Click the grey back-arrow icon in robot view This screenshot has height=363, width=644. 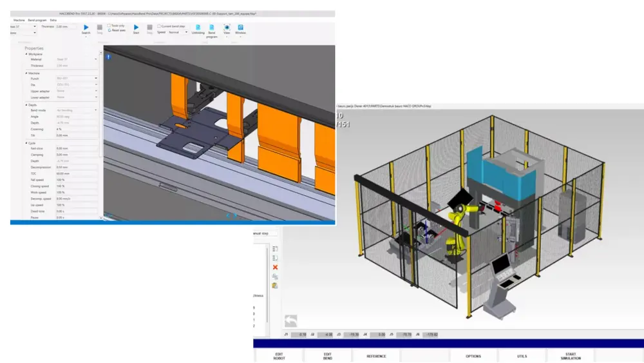291,320
